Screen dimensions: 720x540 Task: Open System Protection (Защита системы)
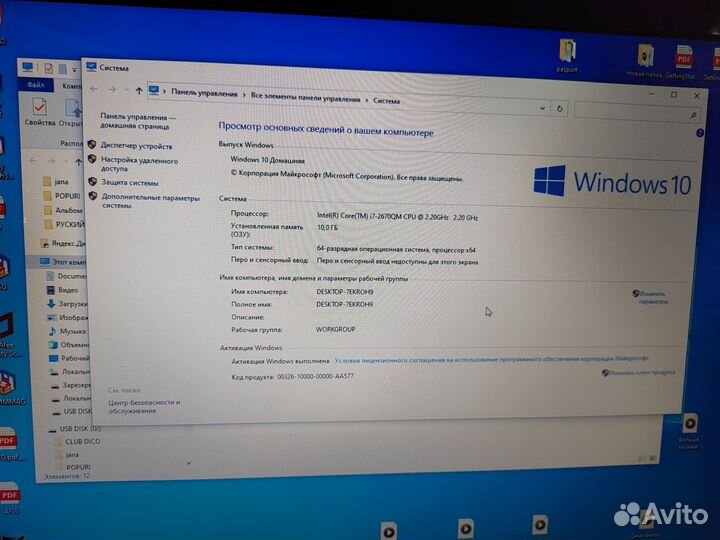pos(129,182)
